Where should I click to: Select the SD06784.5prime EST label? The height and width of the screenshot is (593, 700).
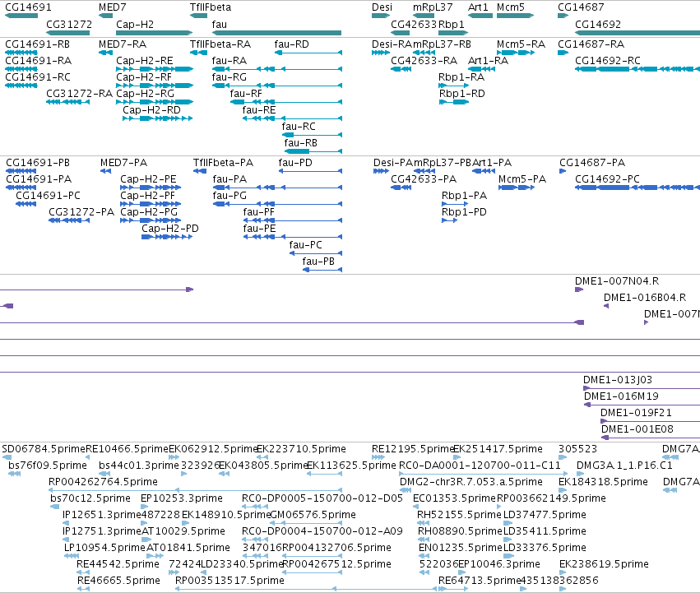click(x=44, y=449)
